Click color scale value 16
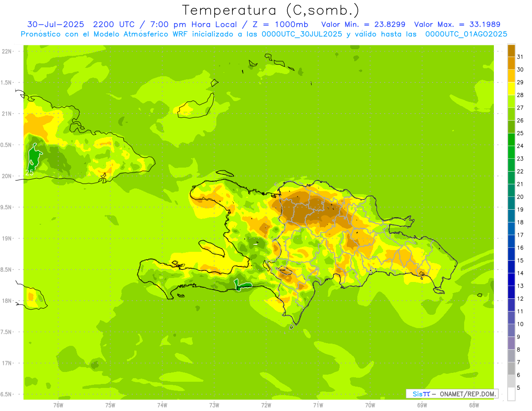532x411 pixels. click(520, 248)
